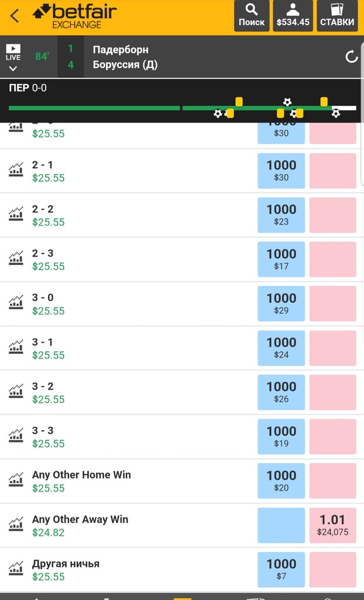Select back odds 1000 for score 2 - 2
364x600 pixels.
pos(281,215)
